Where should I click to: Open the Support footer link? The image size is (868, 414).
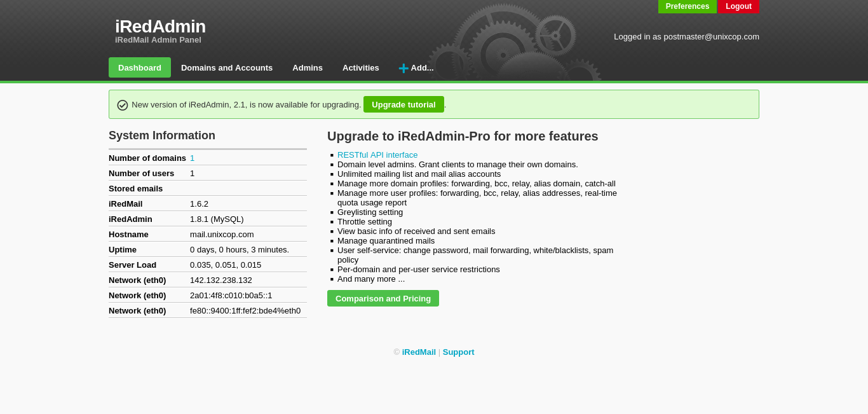[458, 352]
